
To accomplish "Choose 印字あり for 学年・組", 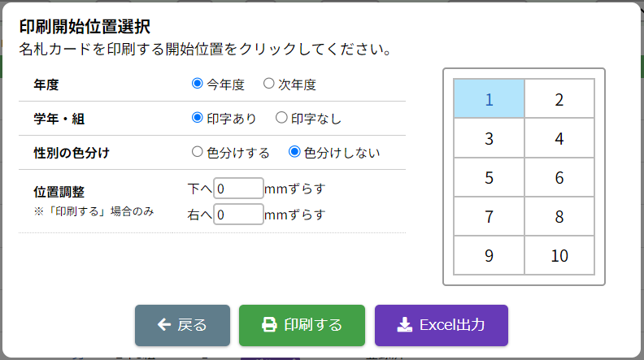I will tap(197, 118).
